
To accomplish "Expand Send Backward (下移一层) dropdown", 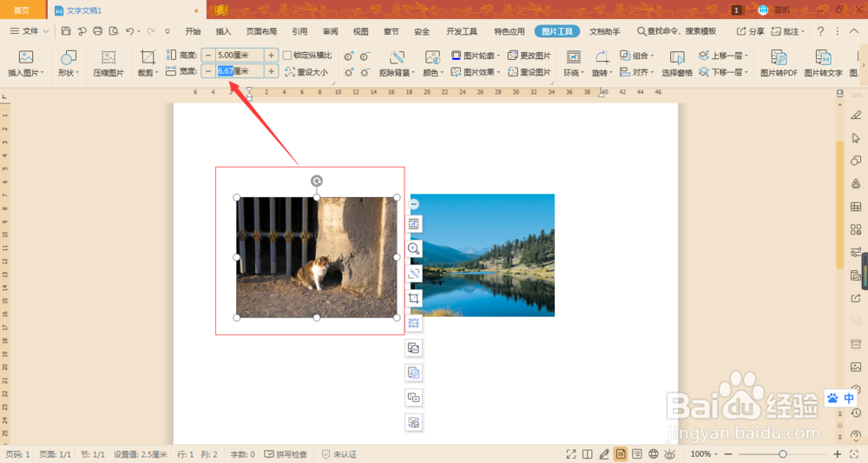I will (724, 72).
